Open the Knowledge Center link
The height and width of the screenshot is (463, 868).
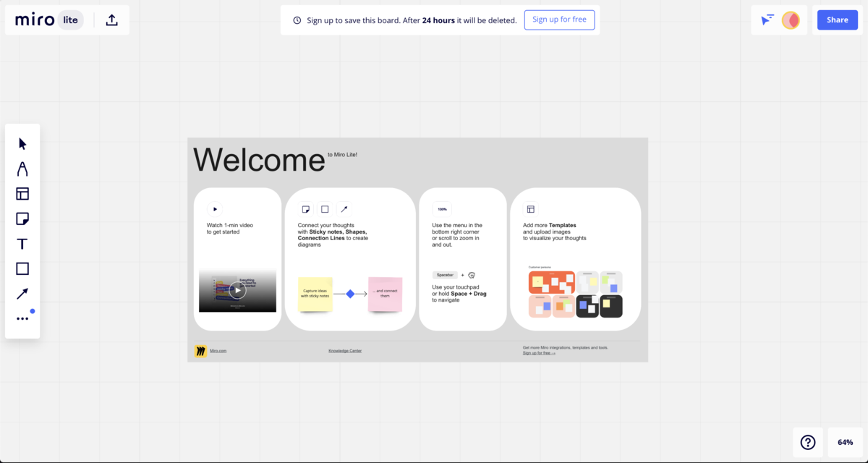pyautogui.click(x=345, y=351)
